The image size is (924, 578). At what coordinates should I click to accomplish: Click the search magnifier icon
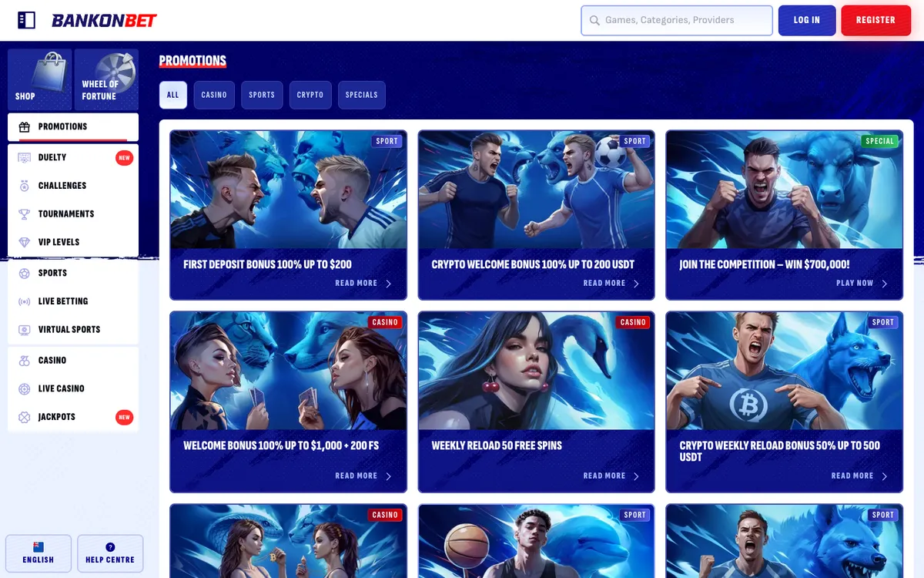coord(594,21)
